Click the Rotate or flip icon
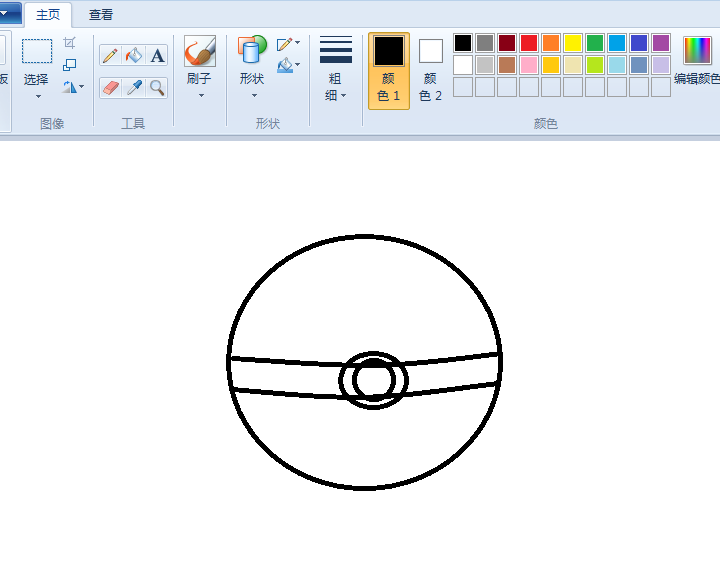 point(70,87)
